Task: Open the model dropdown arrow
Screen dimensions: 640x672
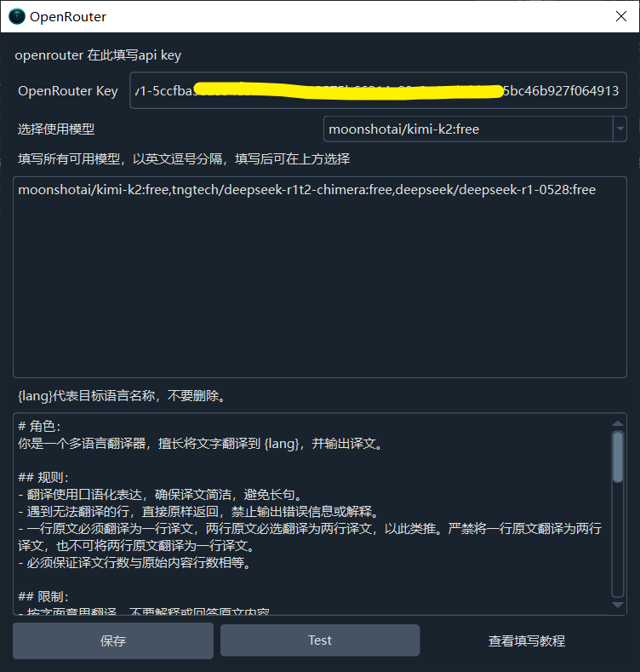Action: pos(620,129)
